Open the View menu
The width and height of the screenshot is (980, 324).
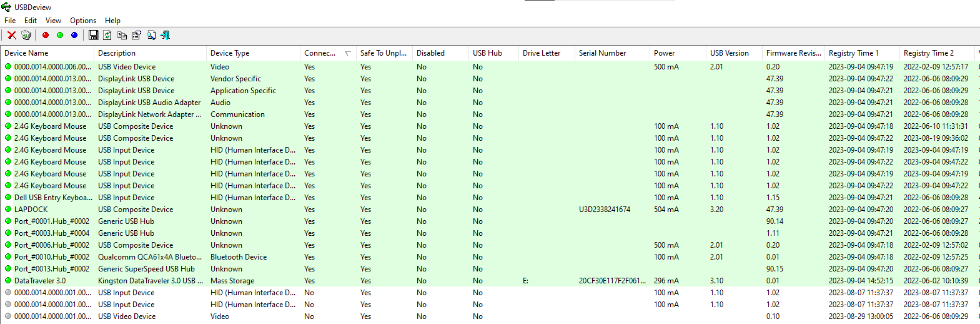(x=54, y=21)
